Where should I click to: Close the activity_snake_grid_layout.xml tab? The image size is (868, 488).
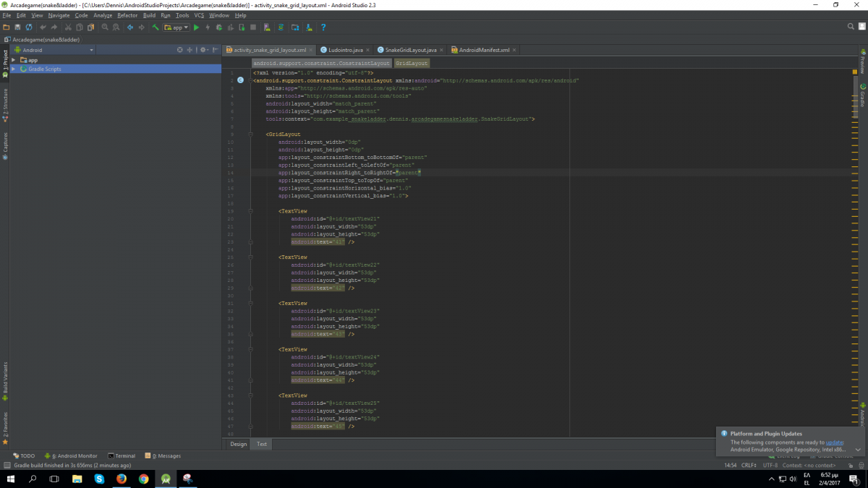point(312,51)
